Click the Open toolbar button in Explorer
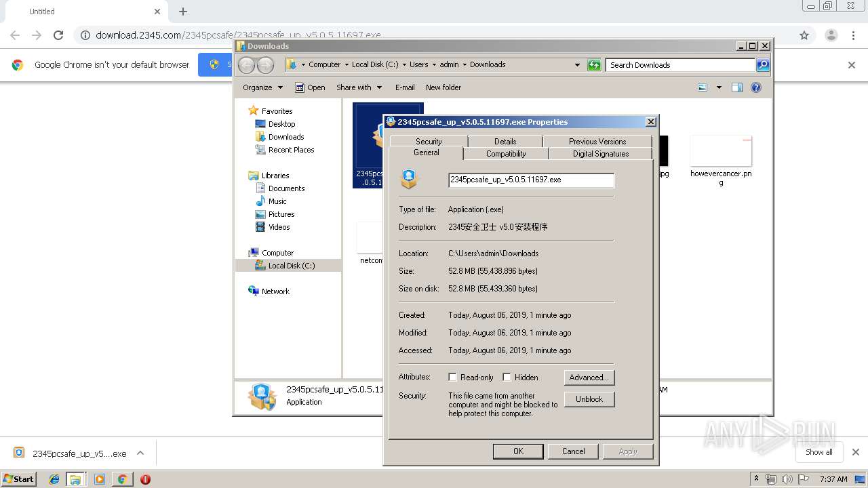Screen dimensions: 868x488 coord(311,87)
